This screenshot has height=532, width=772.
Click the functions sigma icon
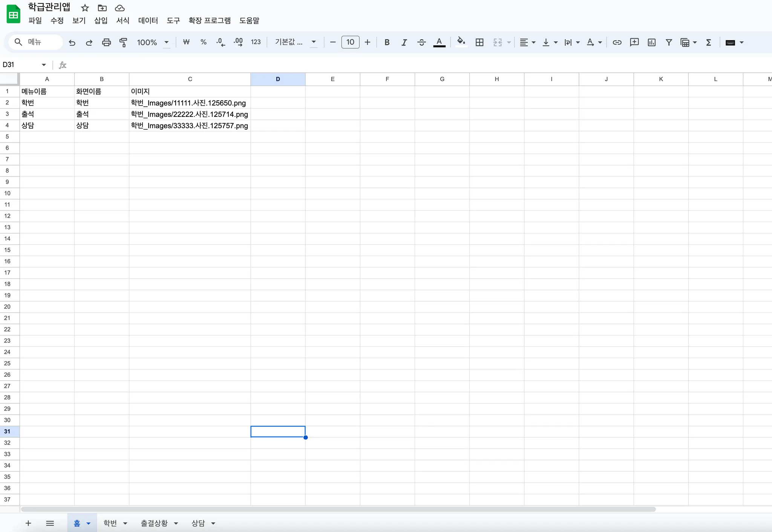[708, 42]
